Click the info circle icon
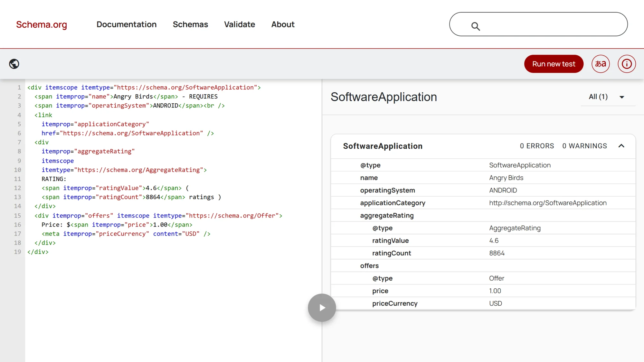Viewport: 644px width, 362px height. point(627,64)
